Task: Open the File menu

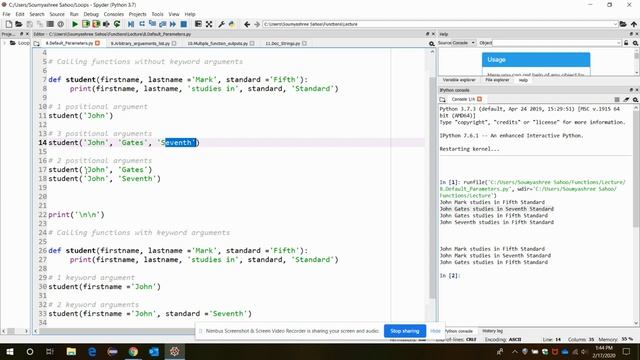Action: 7,14
